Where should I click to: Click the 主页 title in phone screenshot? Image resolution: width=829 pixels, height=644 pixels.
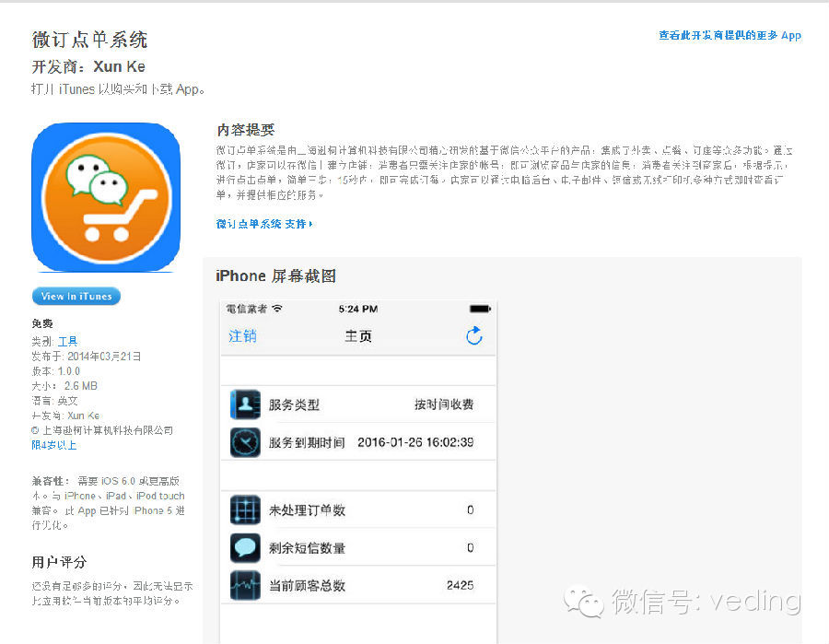tap(358, 336)
